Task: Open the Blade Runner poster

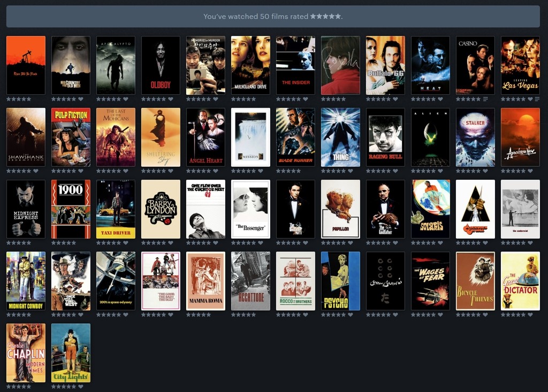Action: tap(295, 137)
